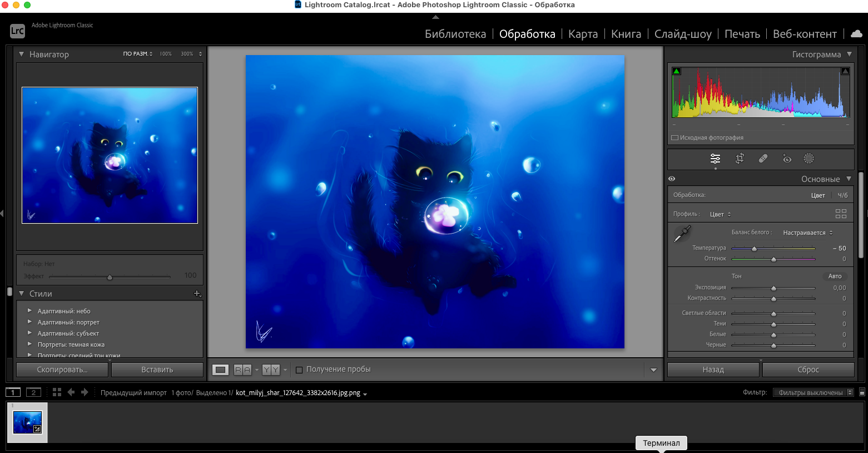This screenshot has height=453, width=868.
Task: Expand the Адаптивный: небо preset group
Action: (29, 311)
